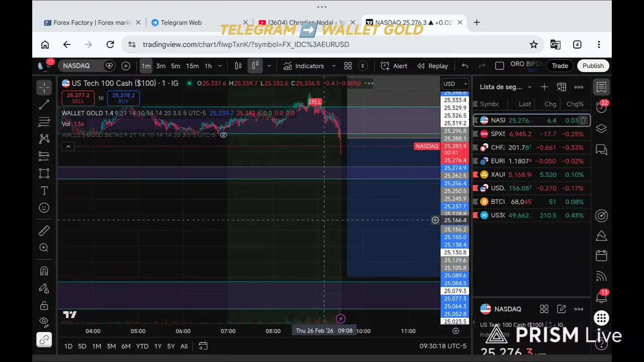
Task: Open the news feed icon
Action: [x=601, y=277]
